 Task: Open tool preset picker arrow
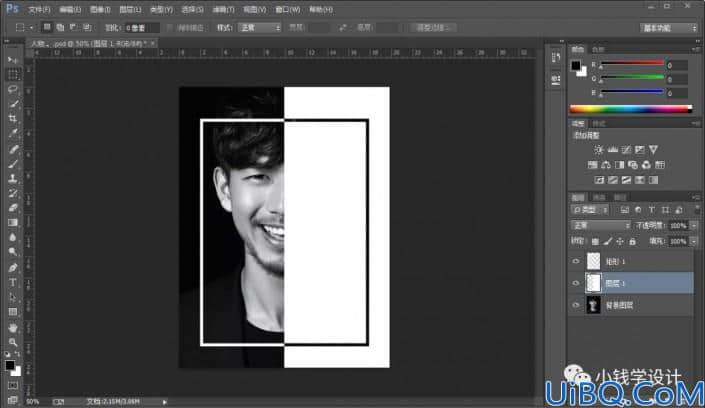coord(31,28)
